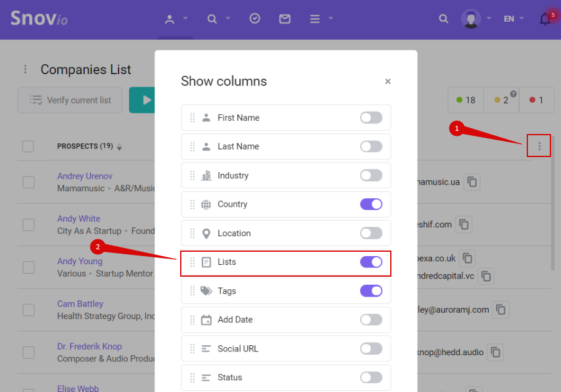This screenshot has width=561, height=392.
Task: Enable the Industry column toggle
Action: pos(371,175)
